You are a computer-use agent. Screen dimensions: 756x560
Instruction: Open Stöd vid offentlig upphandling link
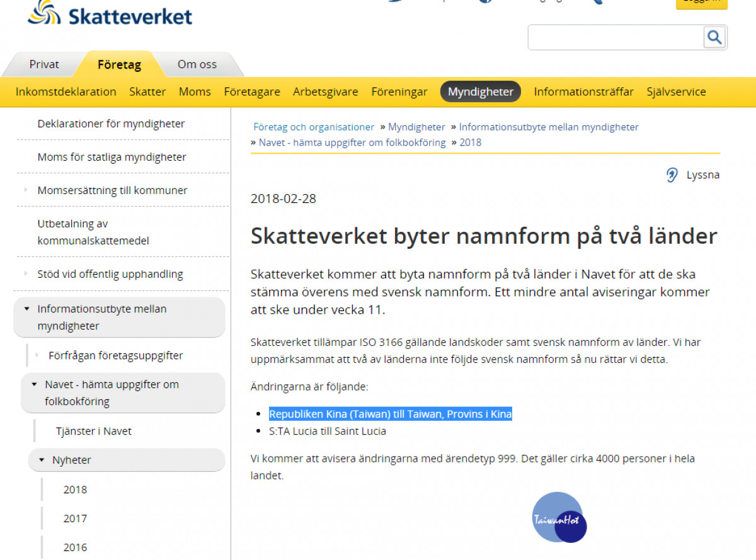tap(110, 274)
